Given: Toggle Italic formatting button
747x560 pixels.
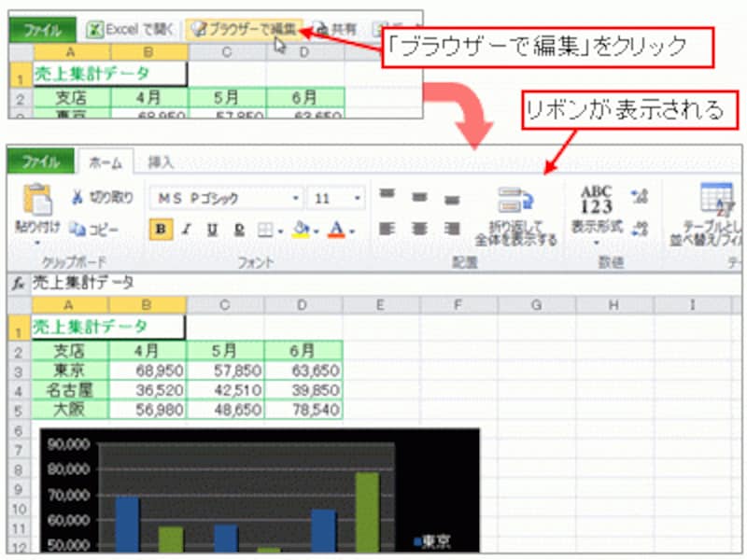Looking at the screenshot, I should click(x=187, y=230).
